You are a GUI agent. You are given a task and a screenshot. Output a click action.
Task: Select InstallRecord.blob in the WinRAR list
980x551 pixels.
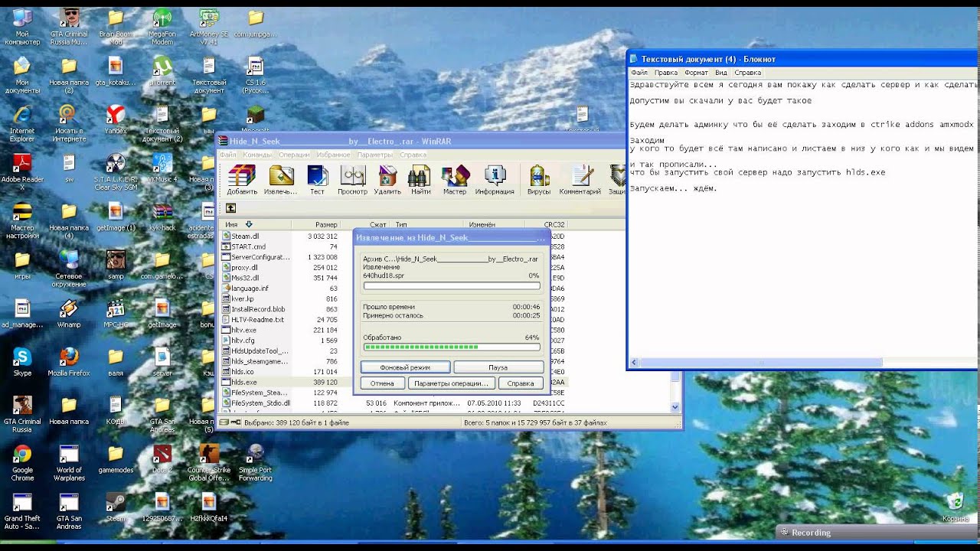(257, 309)
